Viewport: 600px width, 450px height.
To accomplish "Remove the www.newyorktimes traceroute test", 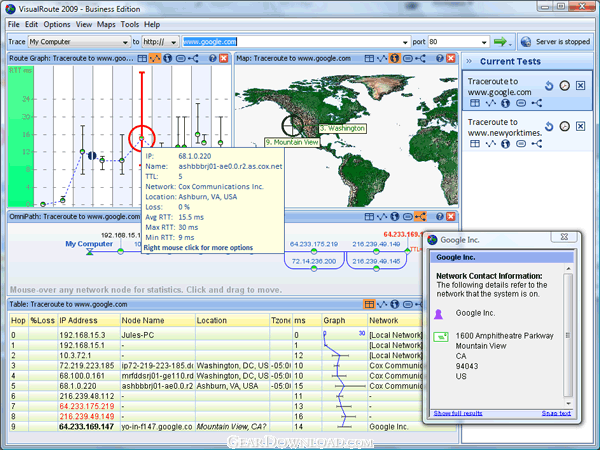I will click(580, 126).
